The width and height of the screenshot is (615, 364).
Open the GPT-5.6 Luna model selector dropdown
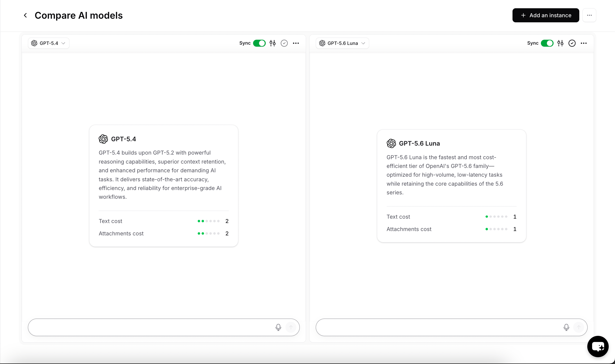342,43
